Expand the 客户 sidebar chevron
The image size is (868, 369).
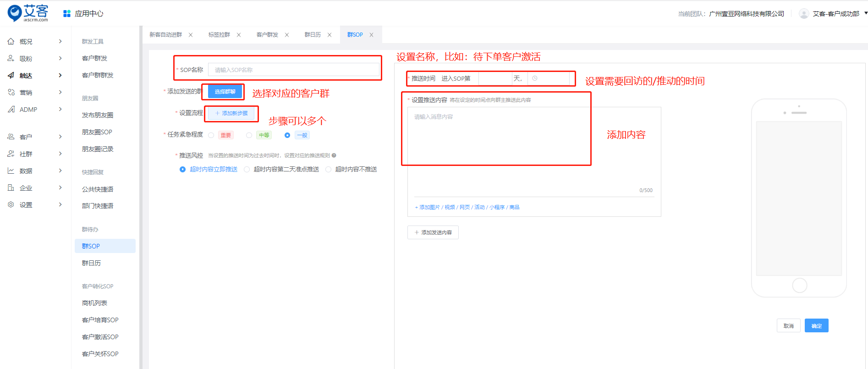pos(60,137)
